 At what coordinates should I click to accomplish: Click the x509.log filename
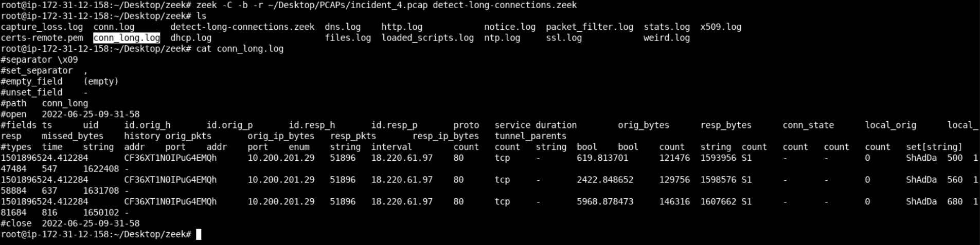click(721, 27)
